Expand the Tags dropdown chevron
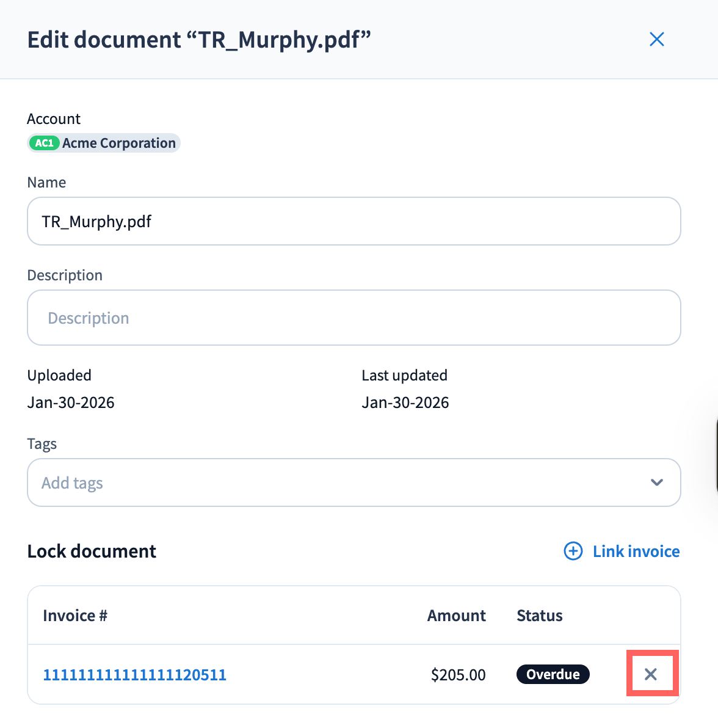The width and height of the screenshot is (718, 728). (656, 482)
